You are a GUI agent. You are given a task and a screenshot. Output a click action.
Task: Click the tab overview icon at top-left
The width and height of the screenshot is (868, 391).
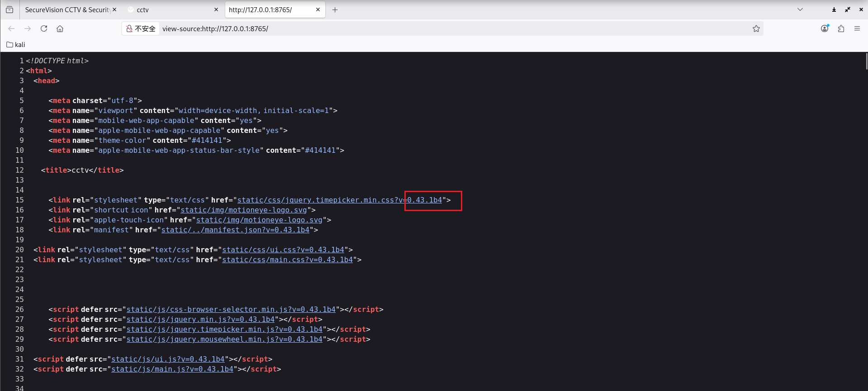[x=9, y=9]
